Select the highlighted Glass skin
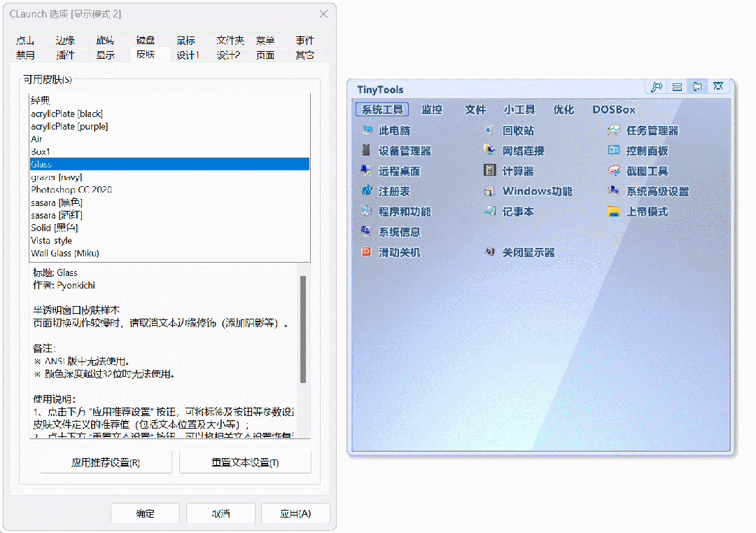The image size is (756, 533). 169,164
